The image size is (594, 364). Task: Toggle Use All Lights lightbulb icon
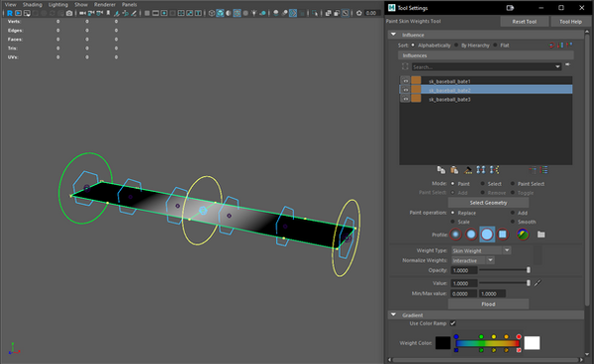[x=254, y=13]
